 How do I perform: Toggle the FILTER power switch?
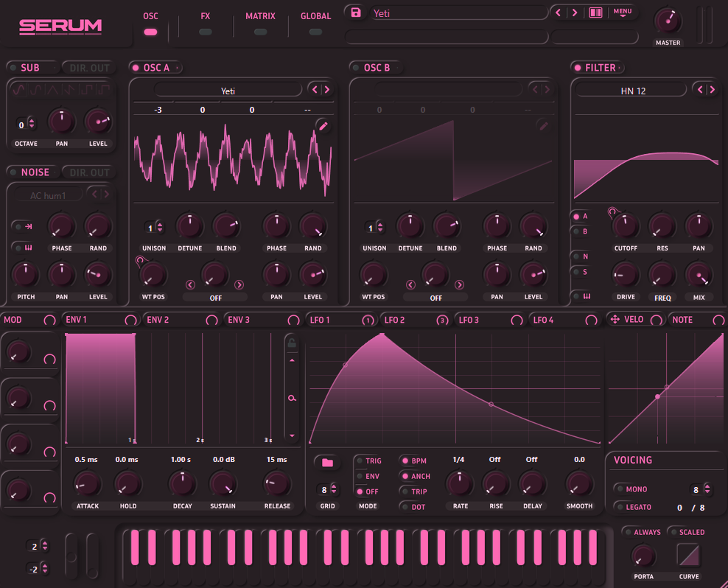[577, 68]
